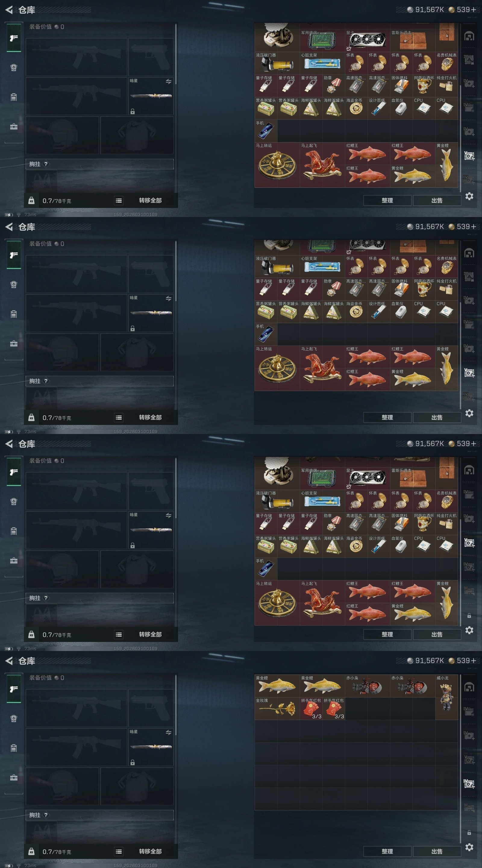
Task: Open the briefcase tab in top panel sidebar
Action: (14, 127)
